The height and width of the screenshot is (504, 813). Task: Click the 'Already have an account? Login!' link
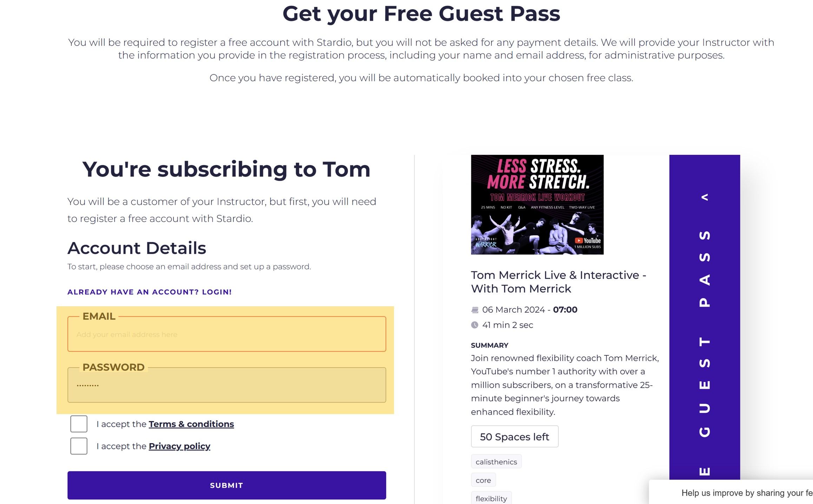click(x=149, y=292)
